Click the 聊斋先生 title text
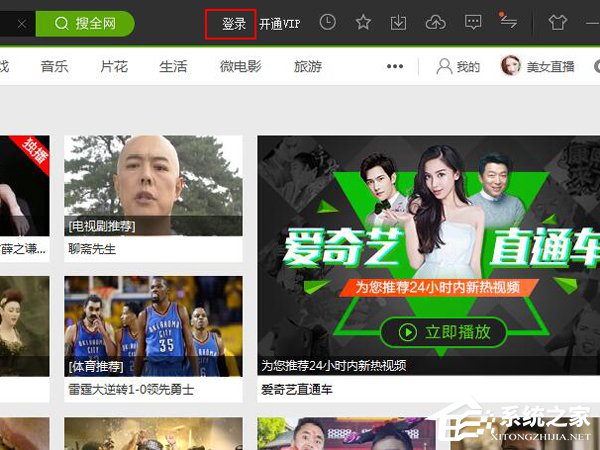Screen dimensions: 600x450 [92, 249]
